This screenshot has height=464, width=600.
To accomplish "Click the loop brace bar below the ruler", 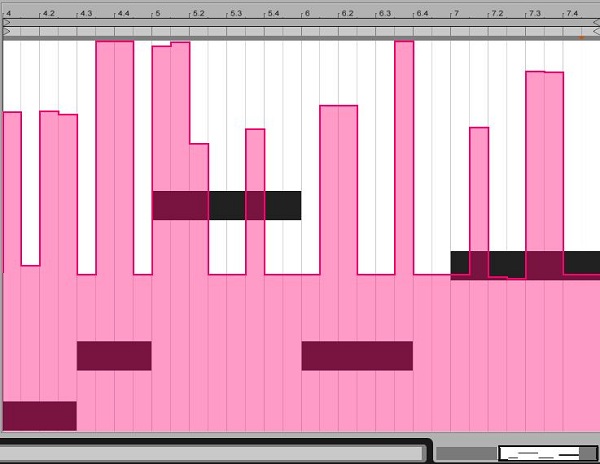I will pyautogui.click(x=300, y=32).
